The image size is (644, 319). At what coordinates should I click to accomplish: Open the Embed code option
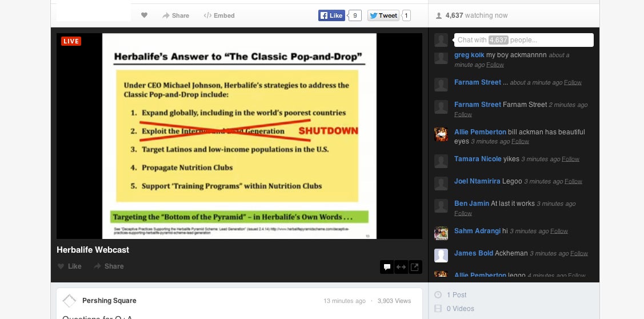coord(219,15)
